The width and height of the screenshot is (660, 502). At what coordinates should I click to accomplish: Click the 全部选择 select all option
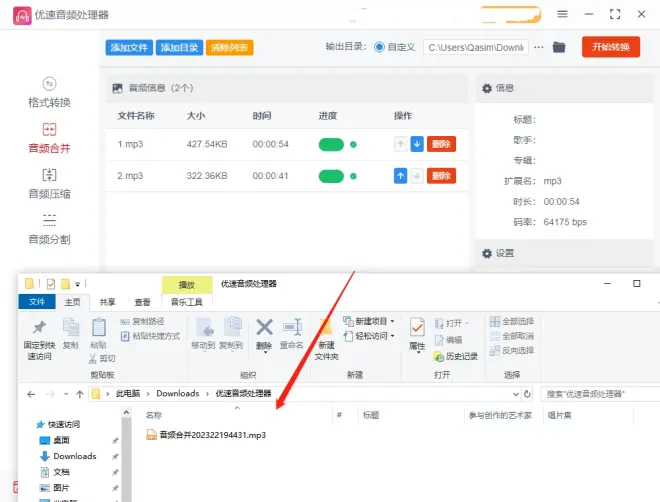point(512,321)
